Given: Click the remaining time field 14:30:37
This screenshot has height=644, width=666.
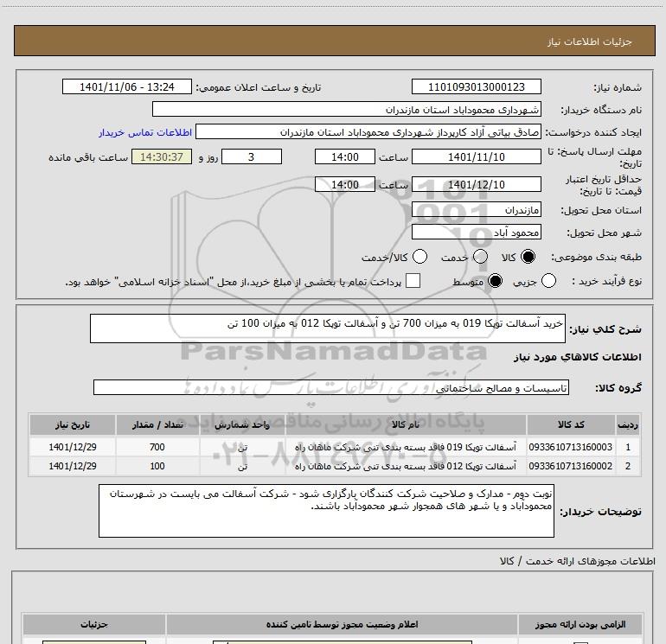Looking at the screenshot, I should pos(162,157).
